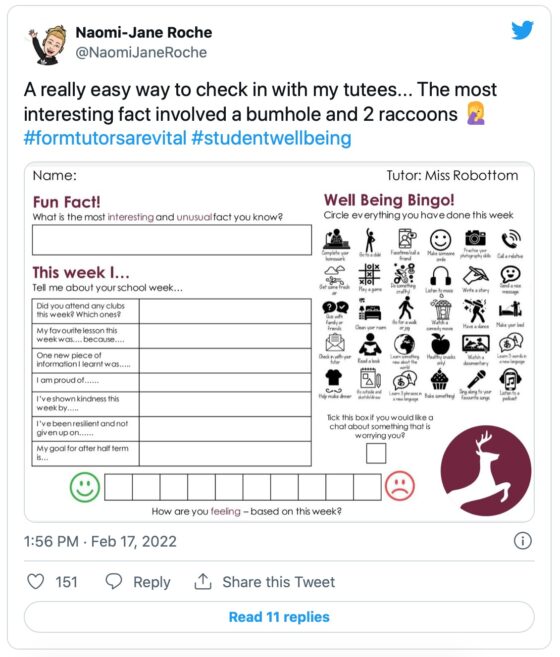Click the Fun Fact answer box
The image size is (560, 657).
tap(172, 240)
